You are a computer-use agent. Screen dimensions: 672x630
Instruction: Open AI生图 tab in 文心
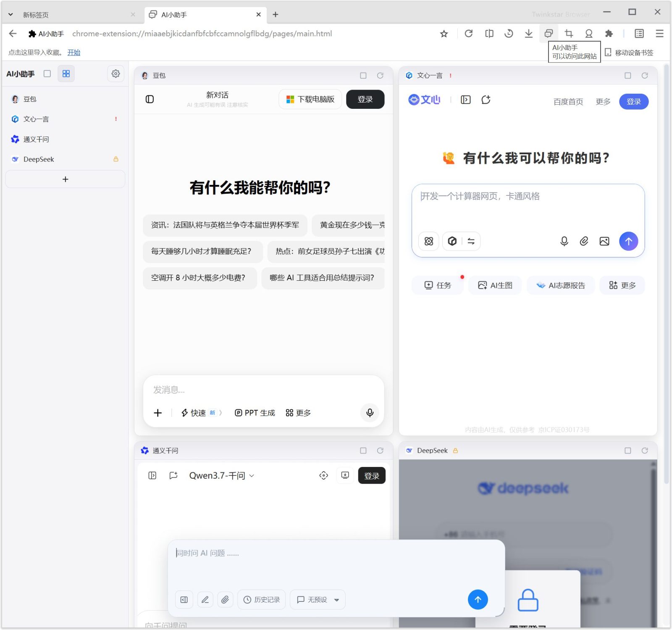[x=495, y=285]
